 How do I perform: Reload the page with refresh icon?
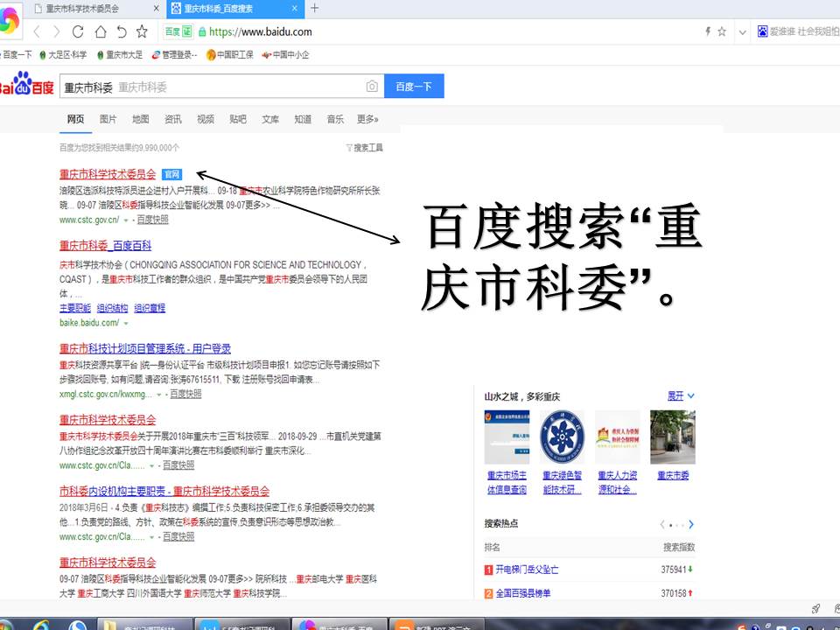coord(78,31)
